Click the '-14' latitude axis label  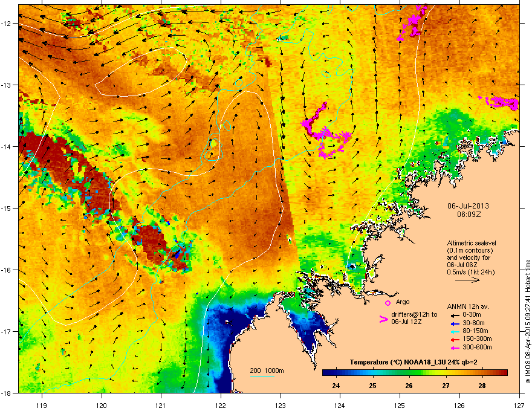pyautogui.click(x=7, y=146)
